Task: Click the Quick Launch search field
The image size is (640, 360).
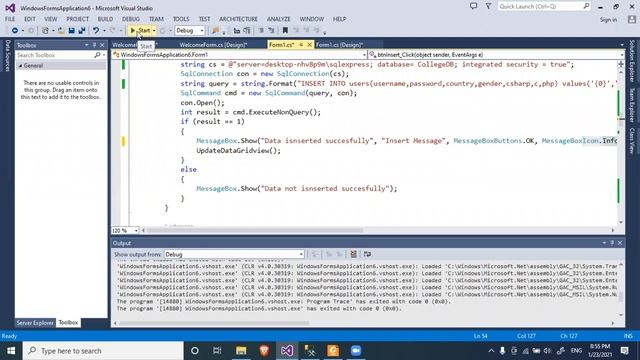Action: [x=544, y=6]
